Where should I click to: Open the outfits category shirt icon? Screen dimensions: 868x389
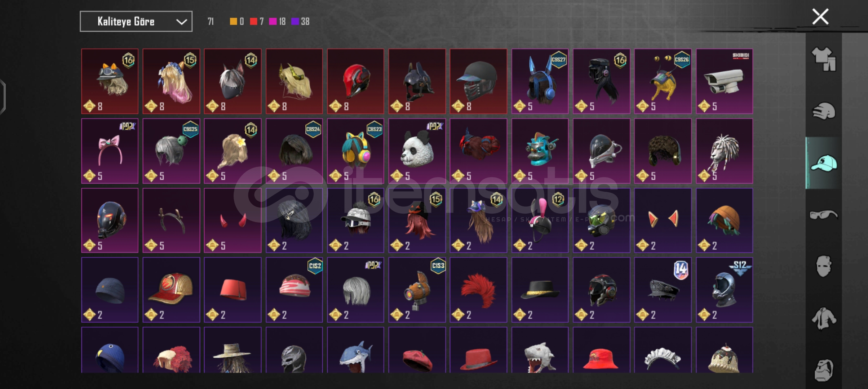coord(823,59)
